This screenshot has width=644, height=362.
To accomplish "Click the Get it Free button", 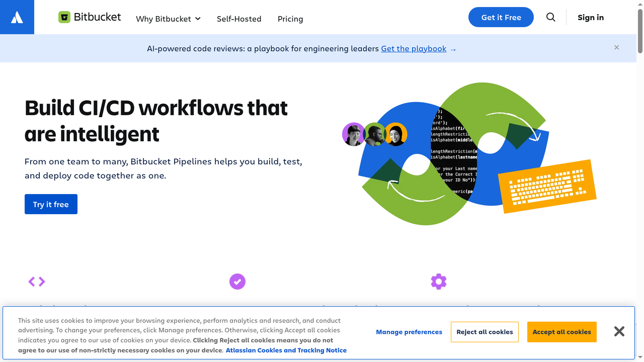I will click(x=501, y=17).
